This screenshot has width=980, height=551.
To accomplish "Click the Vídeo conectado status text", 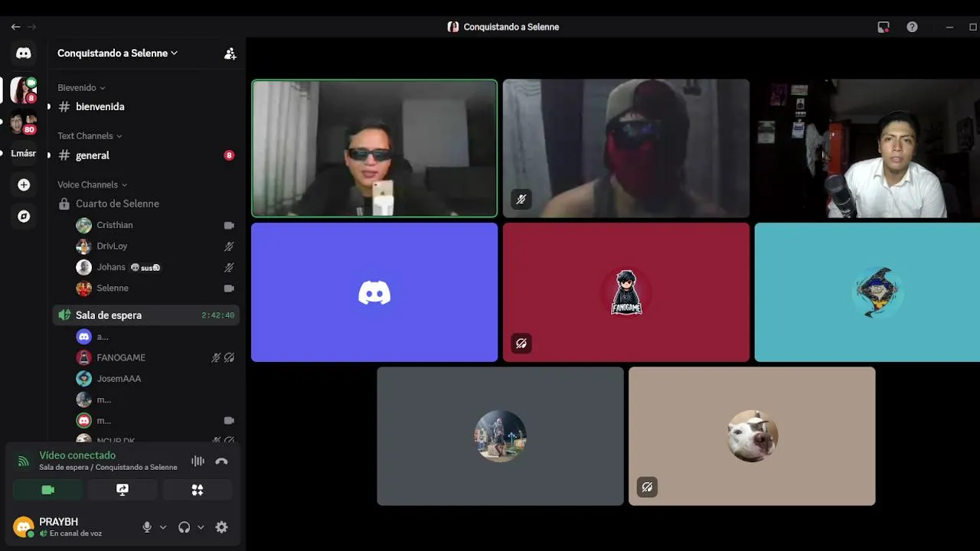I will click(77, 455).
